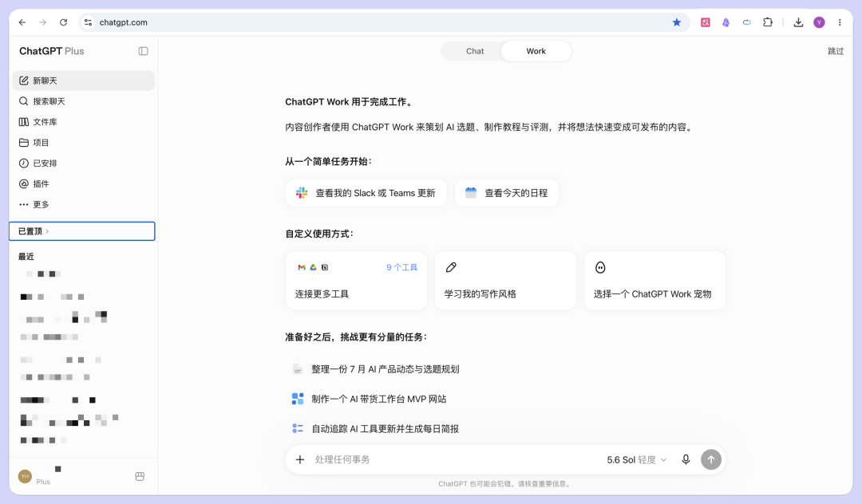Switch to the Chat tab

[475, 51]
